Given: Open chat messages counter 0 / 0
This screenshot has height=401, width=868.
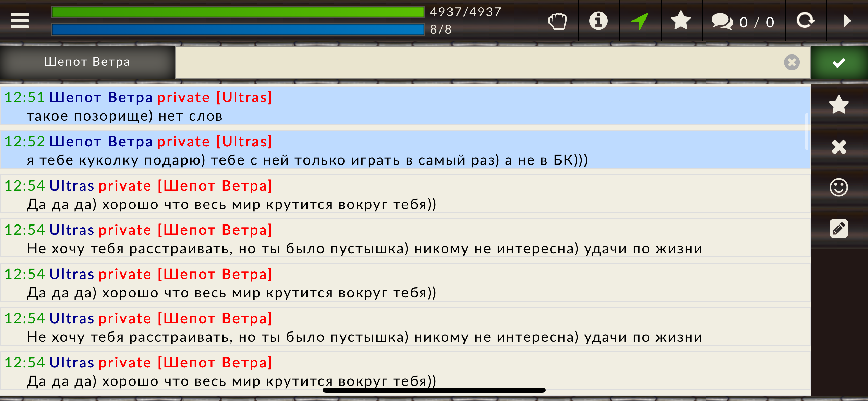Looking at the screenshot, I should click(743, 22).
